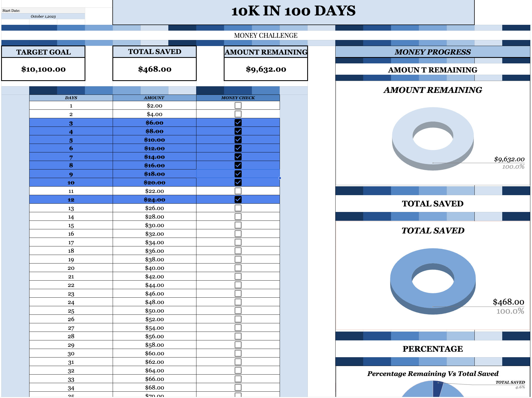Uncheck the box for day 12
Screen dimensions: 532x398
coord(237,200)
